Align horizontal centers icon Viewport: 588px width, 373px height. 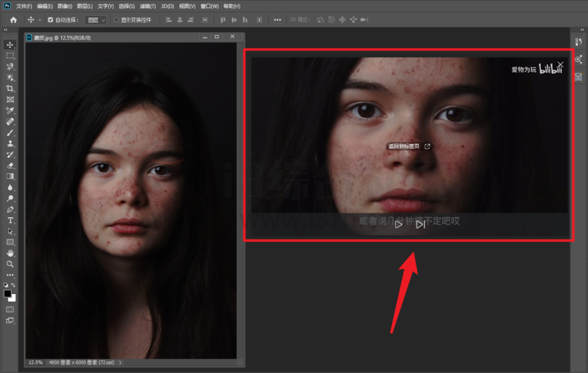point(180,20)
